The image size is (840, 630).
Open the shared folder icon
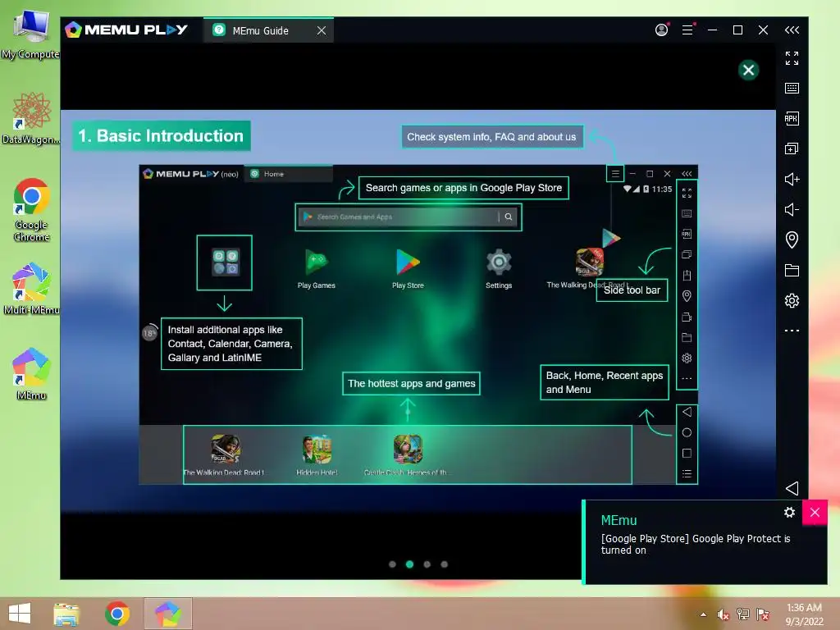coord(792,270)
